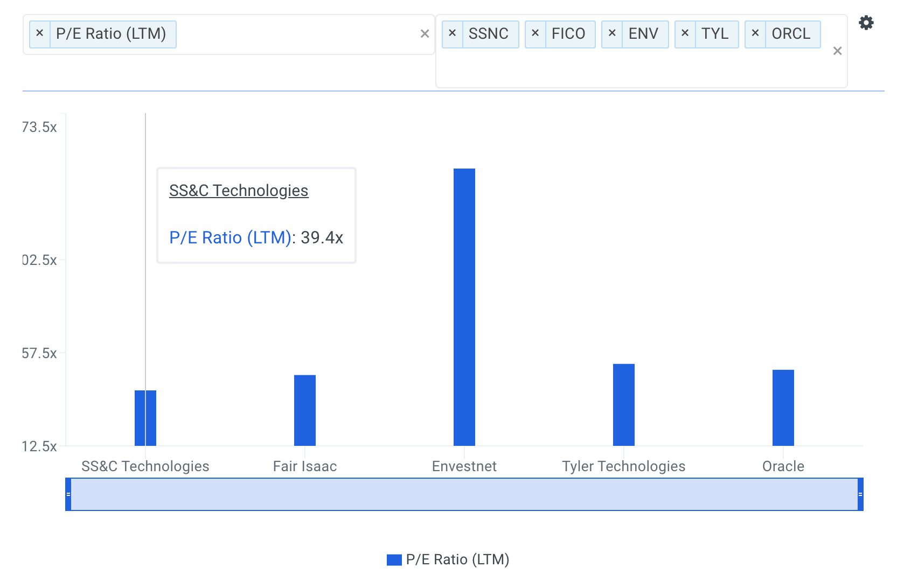This screenshot has width=904, height=588.
Task: Remove SSNC ticker tag
Action: point(453,33)
